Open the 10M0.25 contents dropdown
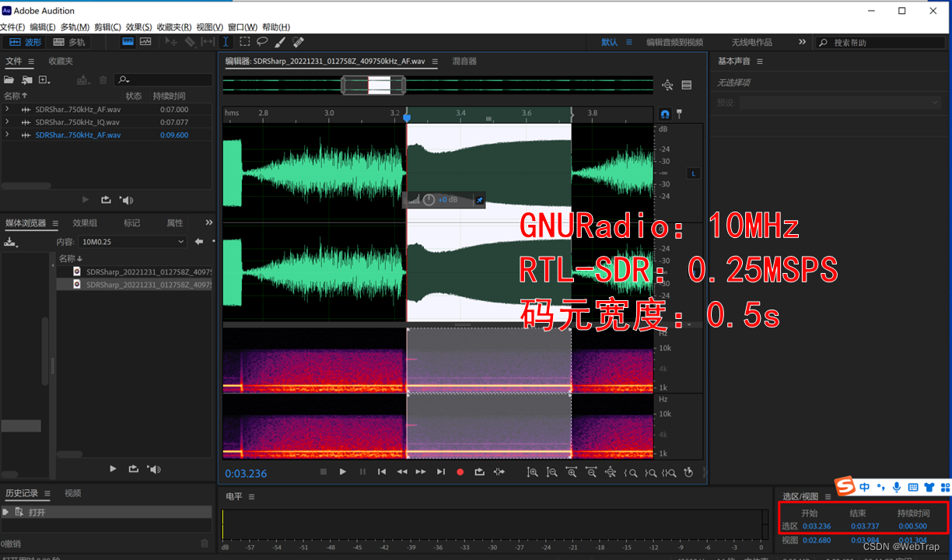The image size is (952, 560). coord(132,242)
